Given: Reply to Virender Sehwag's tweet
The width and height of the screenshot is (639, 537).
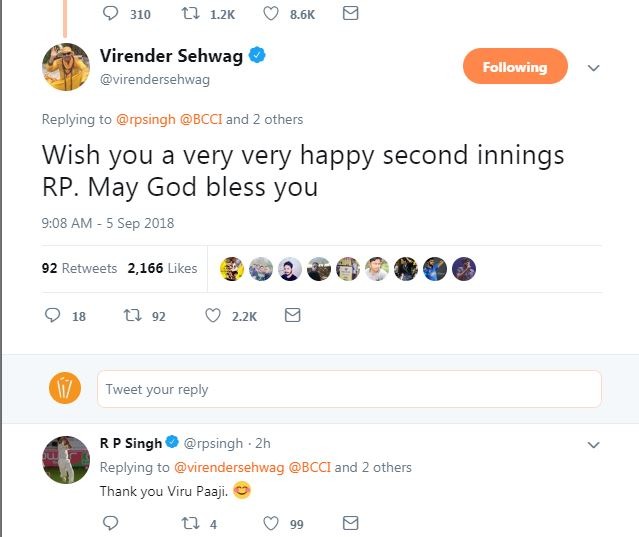Looking at the screenshot, I should pyautogui.click(x=53, y=315).
